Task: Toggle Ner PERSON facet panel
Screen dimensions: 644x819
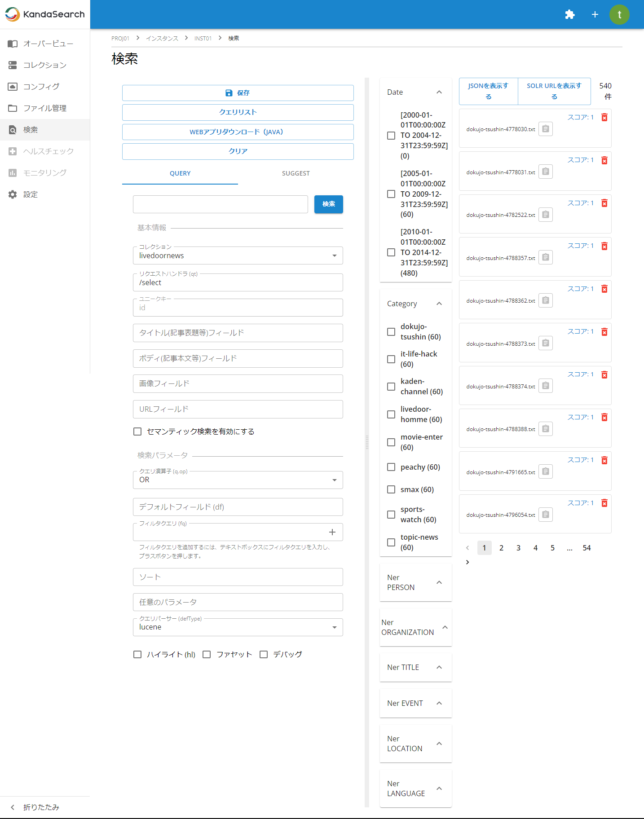Action: tap(439, 582)
